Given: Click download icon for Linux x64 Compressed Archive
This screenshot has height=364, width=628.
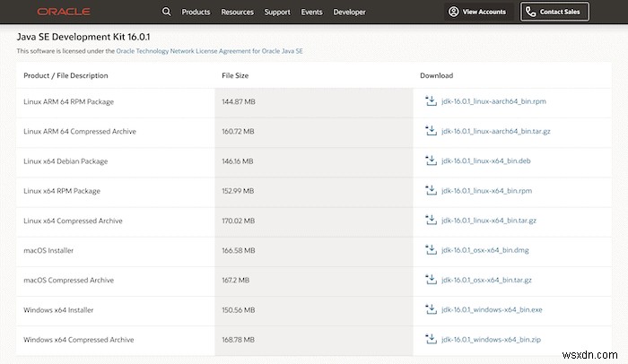Looking at the screenshot, I should (x=431, y=220).
